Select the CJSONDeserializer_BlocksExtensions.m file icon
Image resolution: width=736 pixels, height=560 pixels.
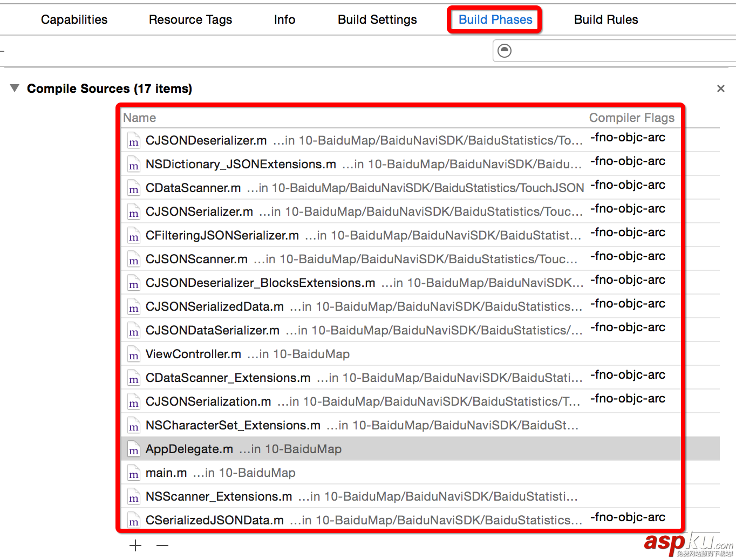click(x=134, y=284)
